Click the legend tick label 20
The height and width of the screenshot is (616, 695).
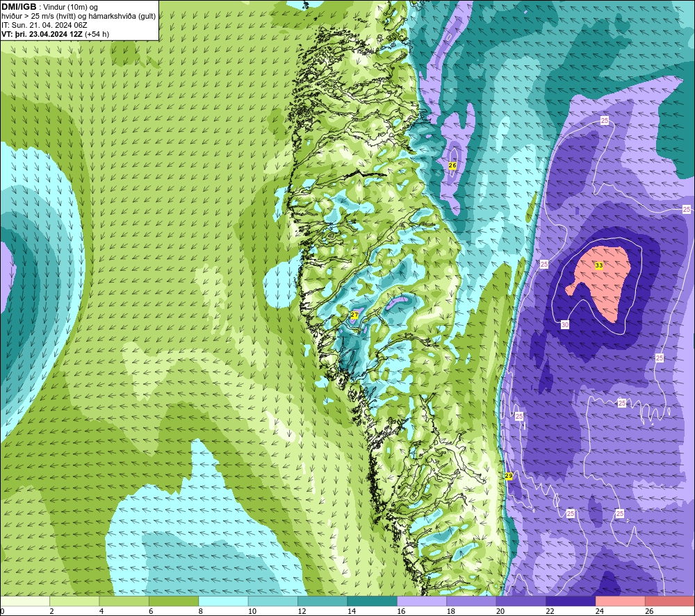[x=500, y=611]
